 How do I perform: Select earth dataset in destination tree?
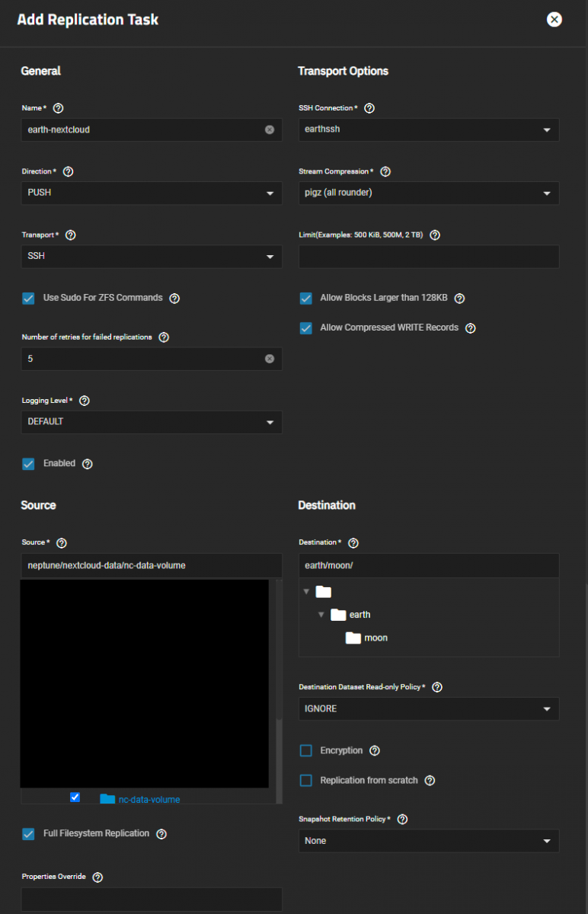pos(360,615)
